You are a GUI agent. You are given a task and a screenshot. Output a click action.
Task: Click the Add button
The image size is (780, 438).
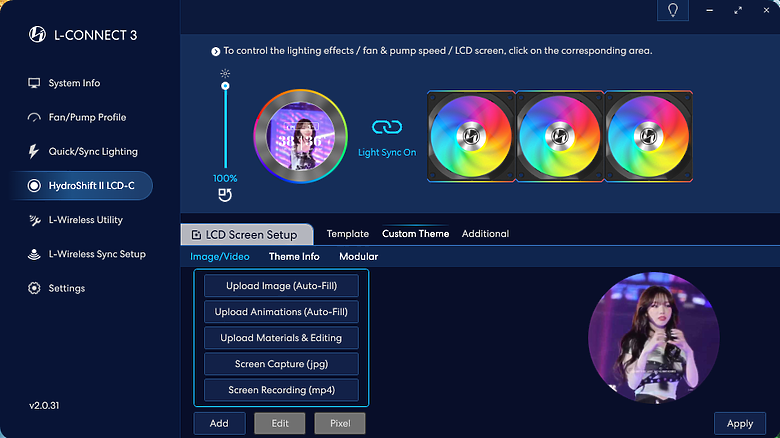(219, 424)
